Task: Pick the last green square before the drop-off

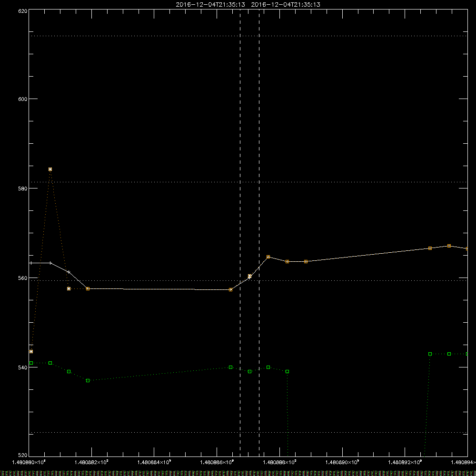Action: [x=287, y=372]
